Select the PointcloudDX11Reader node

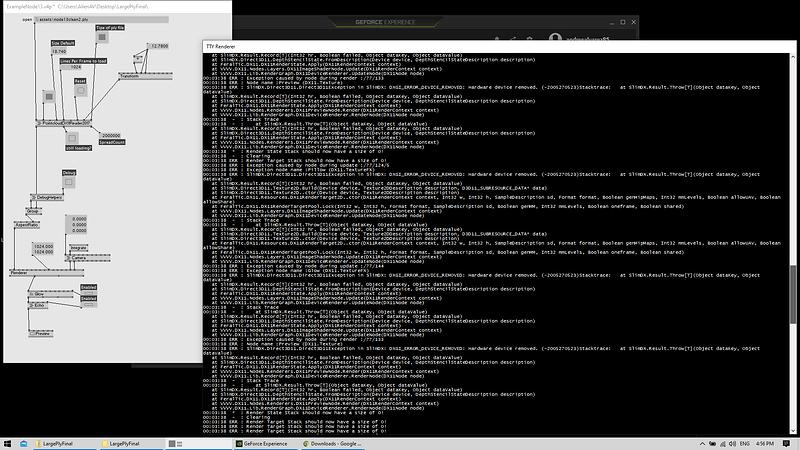[x=63, y=123]
